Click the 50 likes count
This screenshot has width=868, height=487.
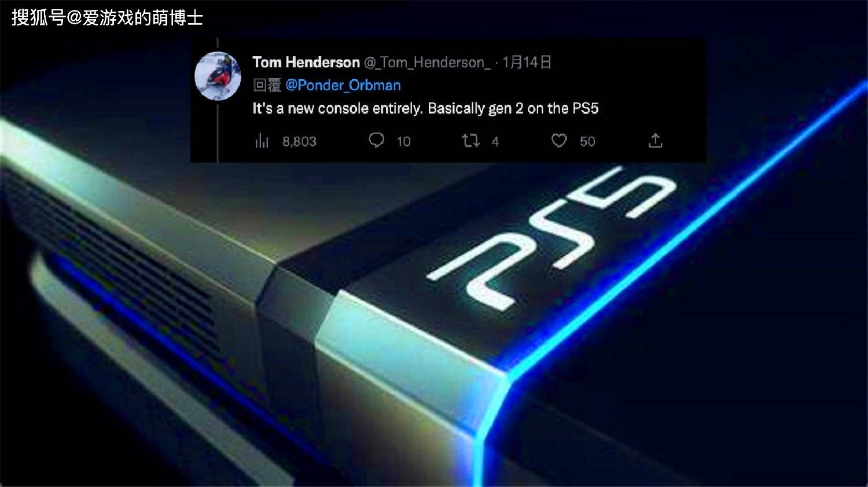coord(587,142)
